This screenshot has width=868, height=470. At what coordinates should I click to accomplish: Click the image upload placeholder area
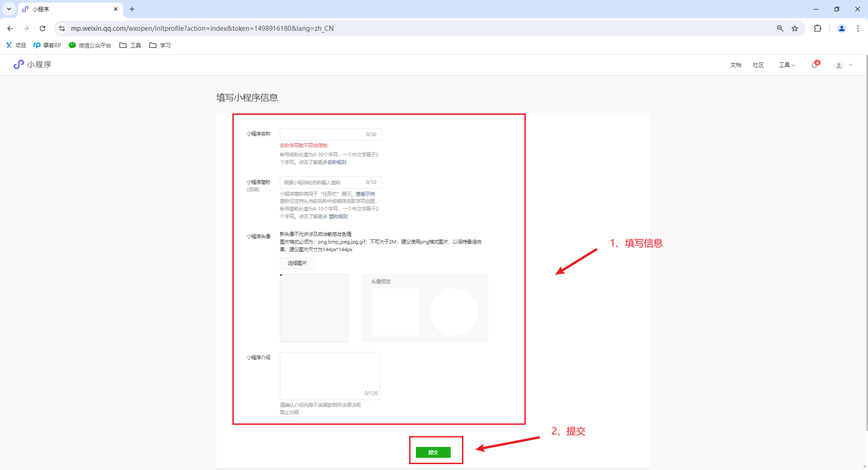[x=314, y=308]
